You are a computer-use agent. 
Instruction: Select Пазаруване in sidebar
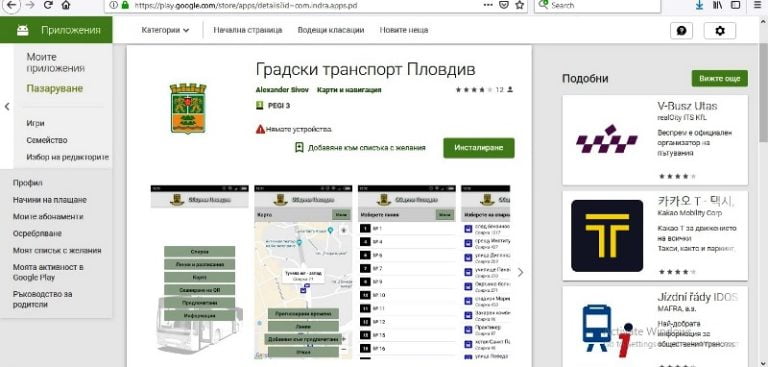tap(54, 89)
